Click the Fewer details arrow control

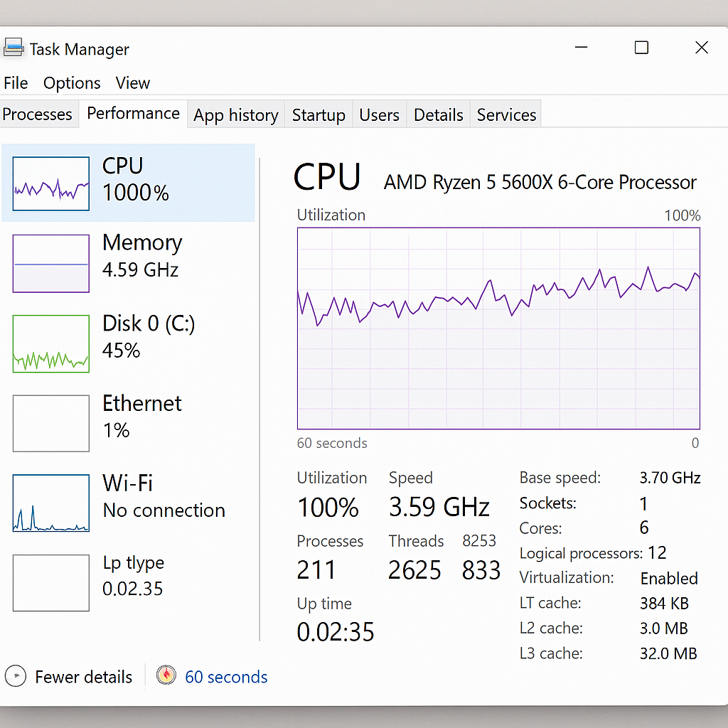pyautogui.click(x=15, y=676)
